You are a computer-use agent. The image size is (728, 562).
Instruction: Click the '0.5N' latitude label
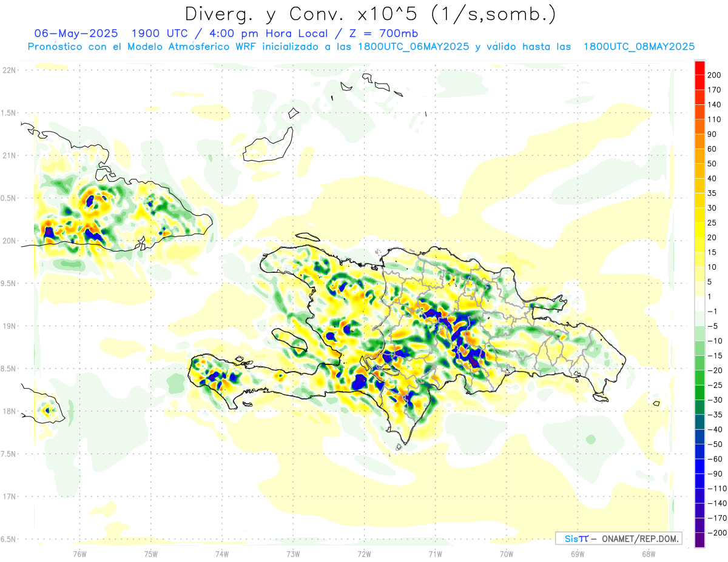(9, 198)
